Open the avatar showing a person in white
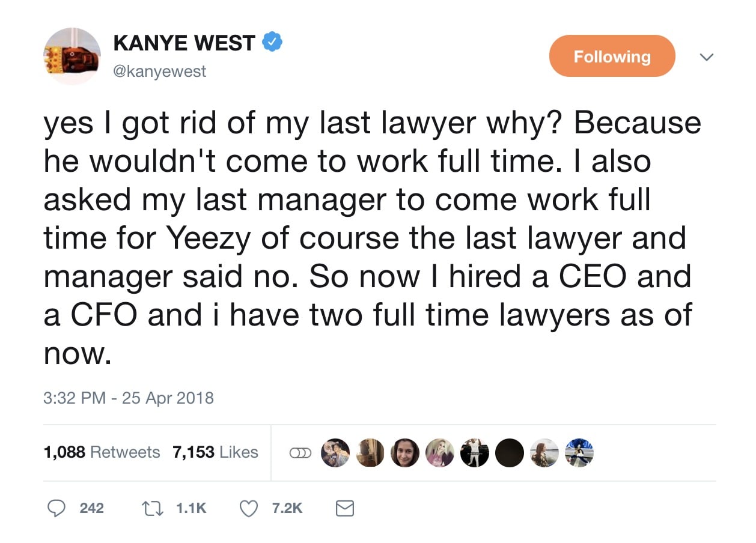 point(474,453)
